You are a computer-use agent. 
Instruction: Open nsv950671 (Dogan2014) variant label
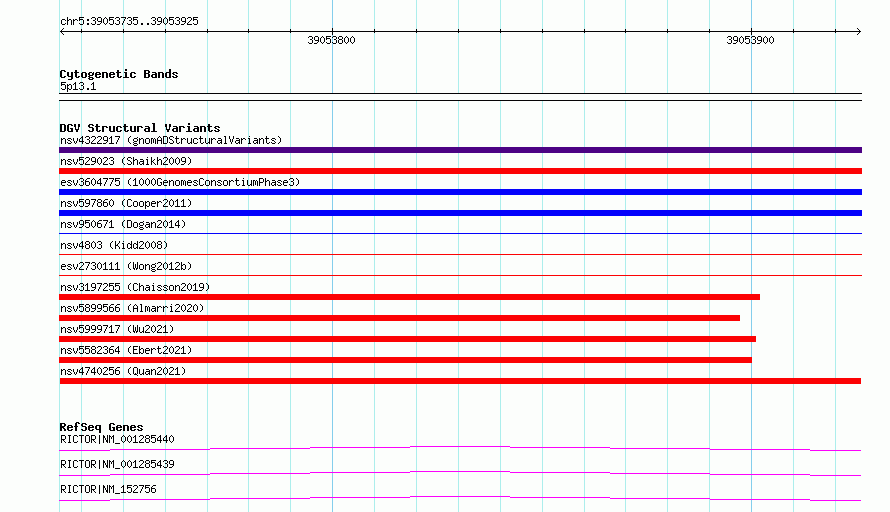pos(123,224)
